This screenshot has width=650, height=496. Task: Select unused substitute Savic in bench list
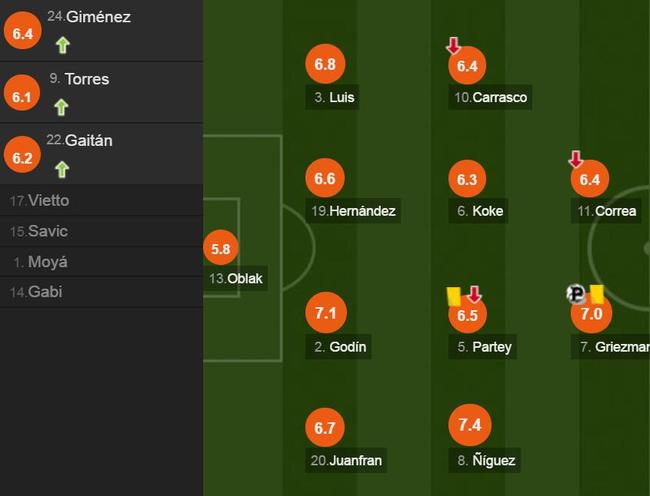[x=102, y=231]
